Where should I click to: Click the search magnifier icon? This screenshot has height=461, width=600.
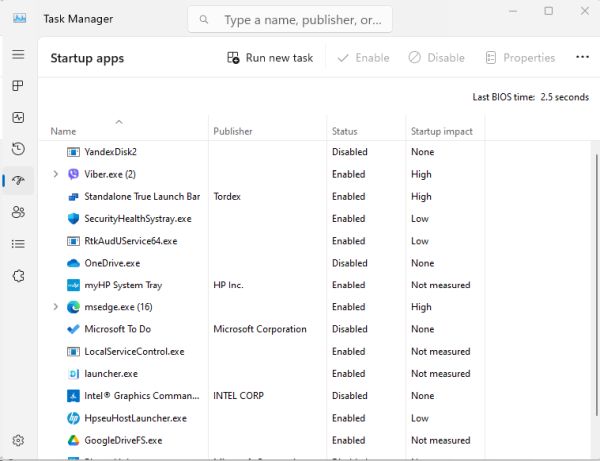click(x=204, y=19)
